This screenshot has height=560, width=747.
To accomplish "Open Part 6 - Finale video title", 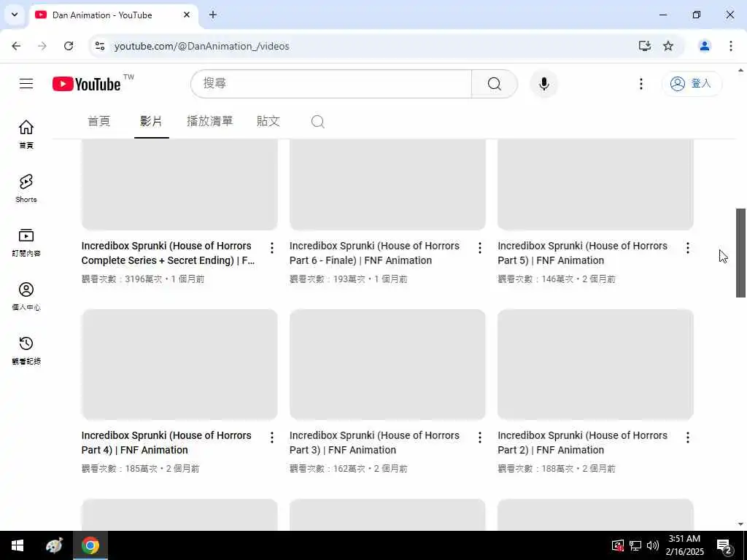I will [374, 253].
